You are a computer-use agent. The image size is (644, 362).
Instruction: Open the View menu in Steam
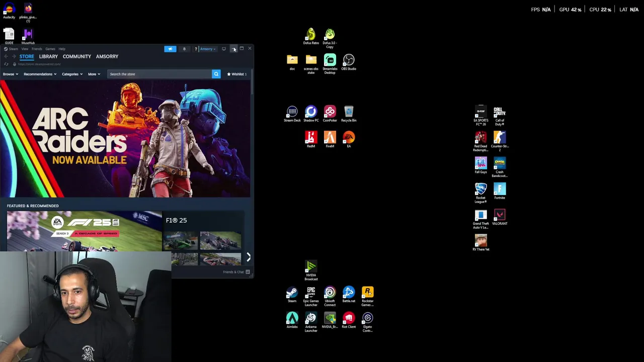point(25,49)
